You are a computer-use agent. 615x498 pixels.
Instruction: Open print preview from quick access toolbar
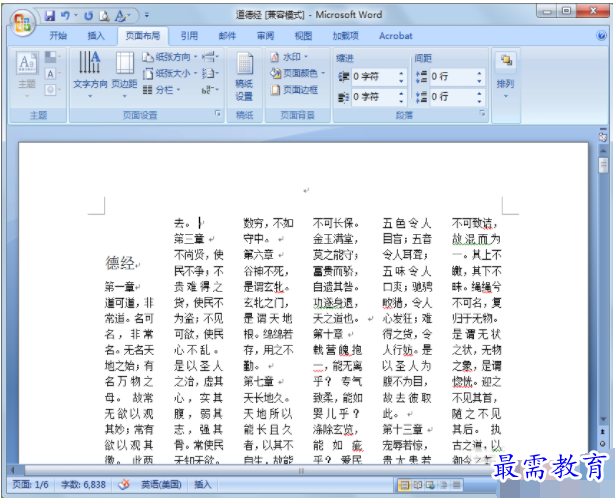coord(104,16)
